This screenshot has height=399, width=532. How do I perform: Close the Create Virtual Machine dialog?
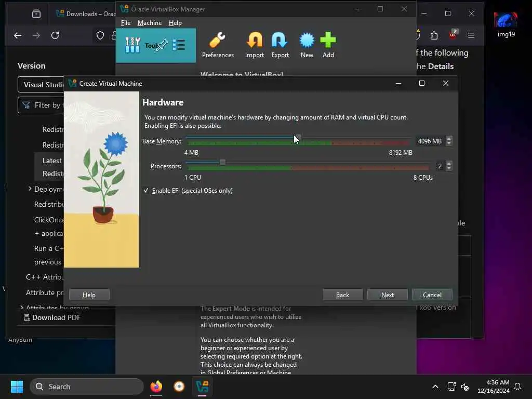[x=445, y=84]
